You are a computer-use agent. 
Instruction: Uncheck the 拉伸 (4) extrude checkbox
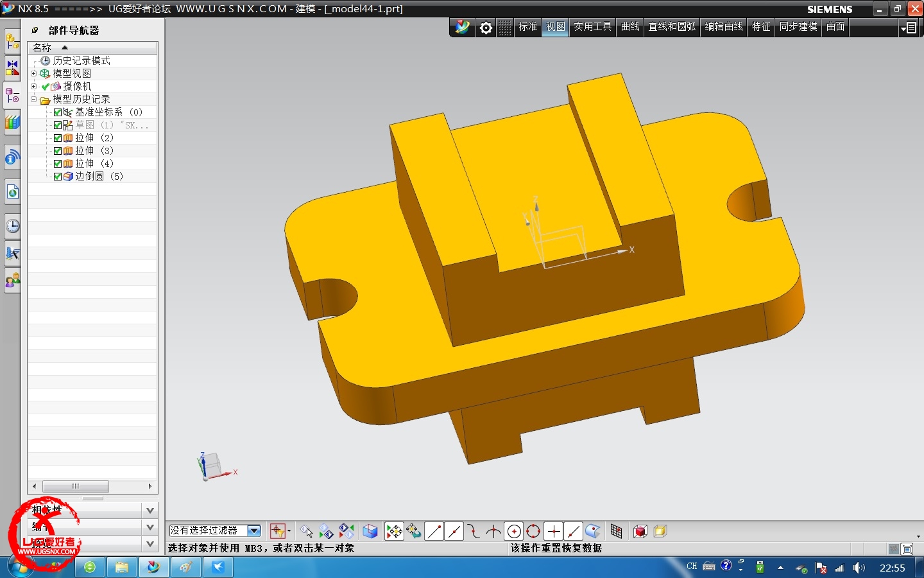(58, 164)
